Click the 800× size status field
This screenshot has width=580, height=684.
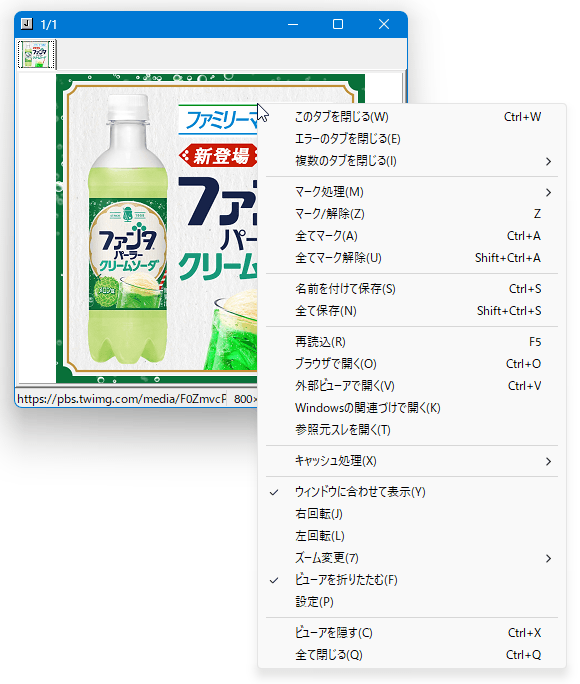(245, 399)
